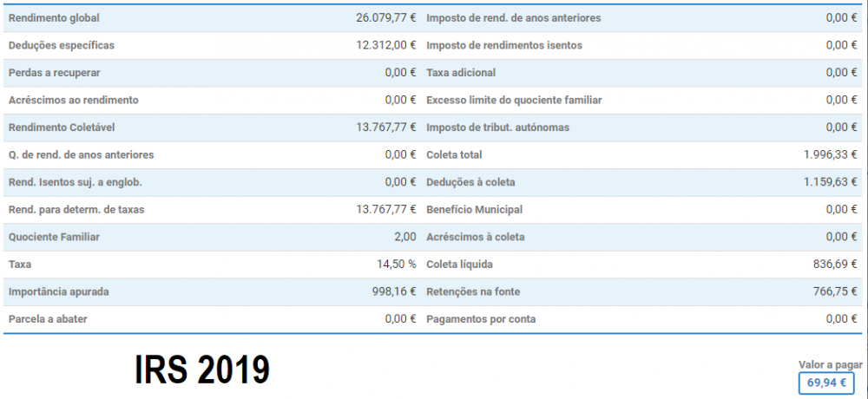
Task: Click the 766,75 € retenções na fonte amount
Action: (x=835, y=291)
